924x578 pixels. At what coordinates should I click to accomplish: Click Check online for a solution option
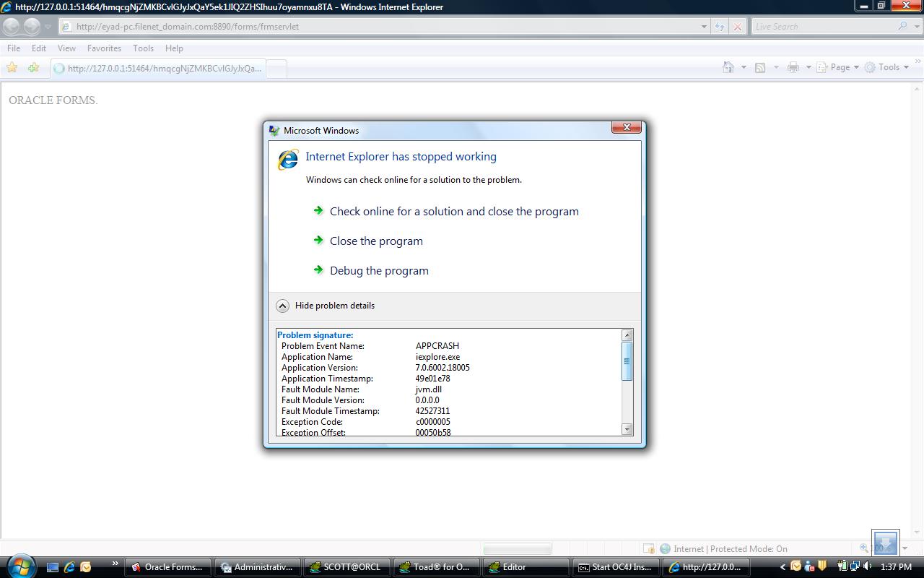[x=454, y=212]
